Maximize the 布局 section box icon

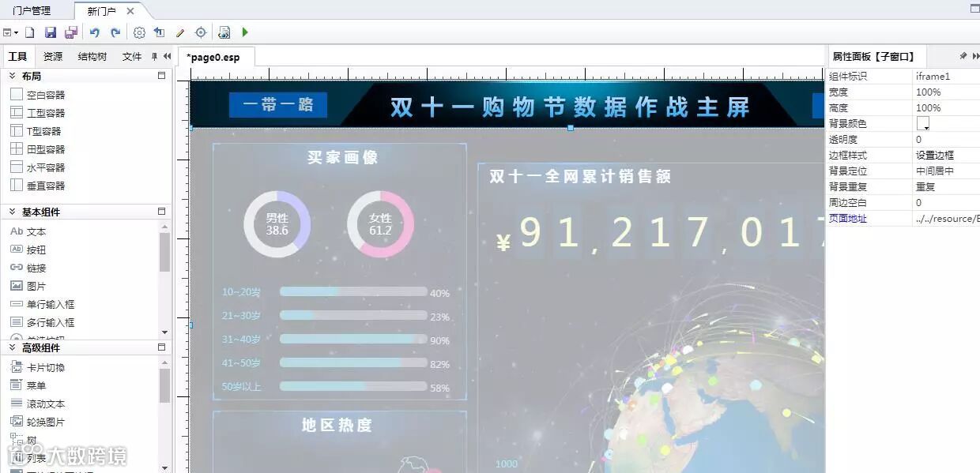click(161, 76)
